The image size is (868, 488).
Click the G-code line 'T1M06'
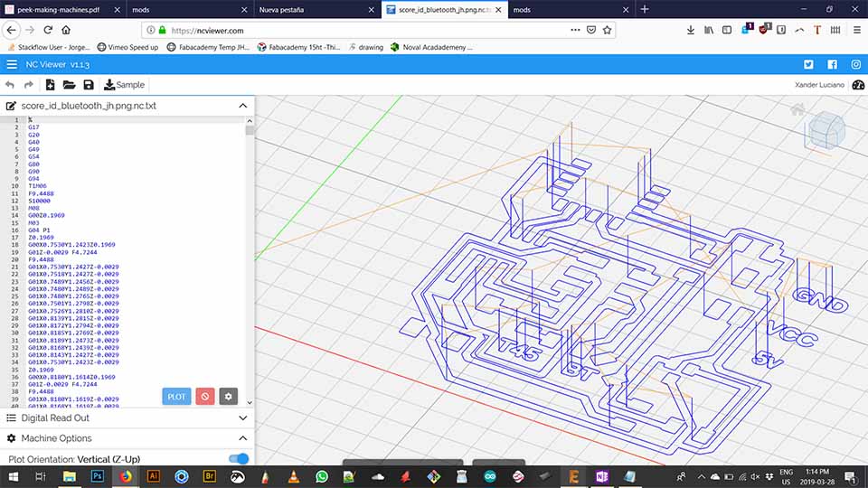38,186
